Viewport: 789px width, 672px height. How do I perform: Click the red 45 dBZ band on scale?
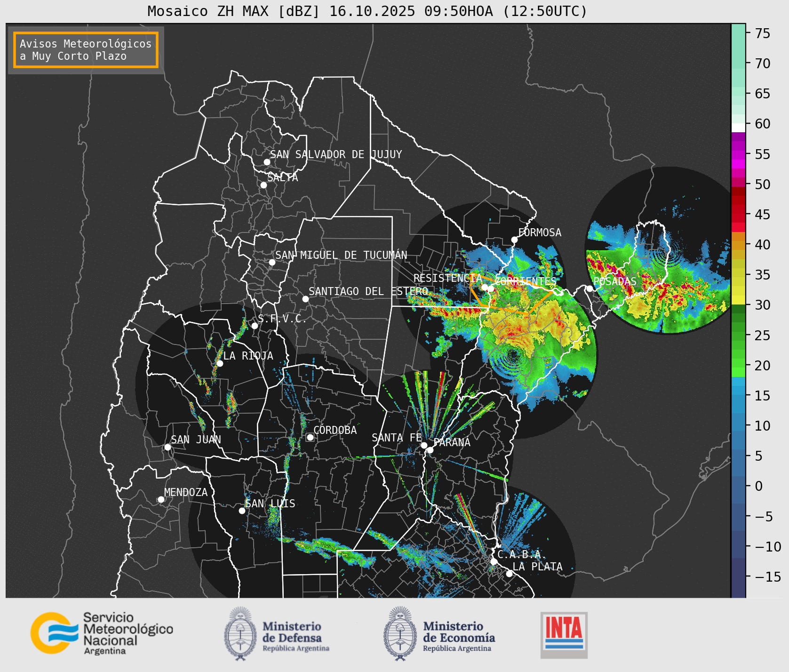[738, 214]
